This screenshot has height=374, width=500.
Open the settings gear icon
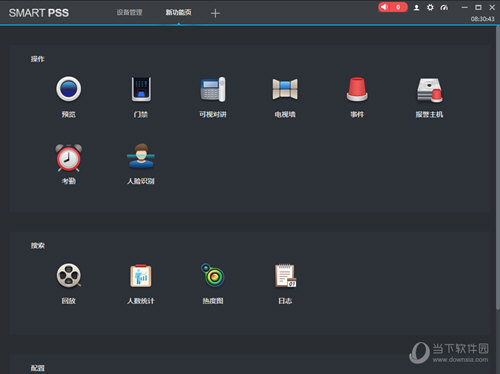tap(430, 7)
